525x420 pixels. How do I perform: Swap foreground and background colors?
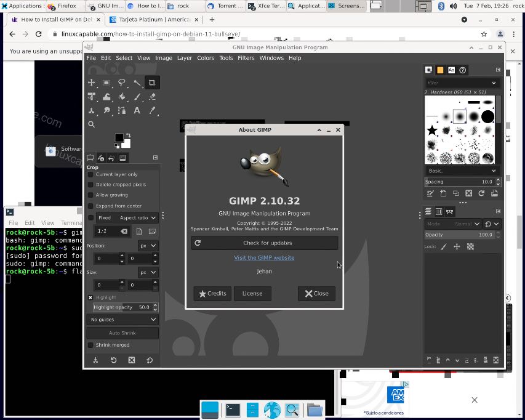coord(128,135)
